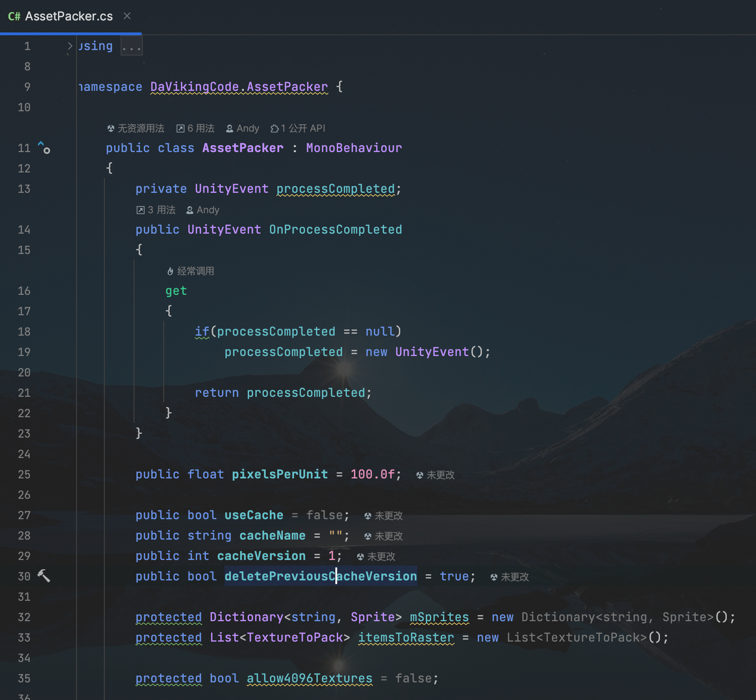Click the "未更改" Unity hint beside cacheVersion
This screenshot has width=756, height=700.
(x=376, y=557)
